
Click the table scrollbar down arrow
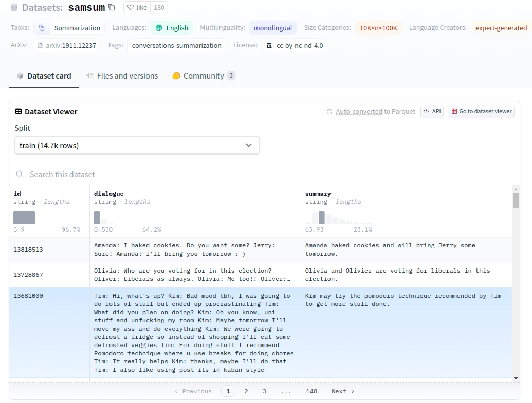[516, 378]
